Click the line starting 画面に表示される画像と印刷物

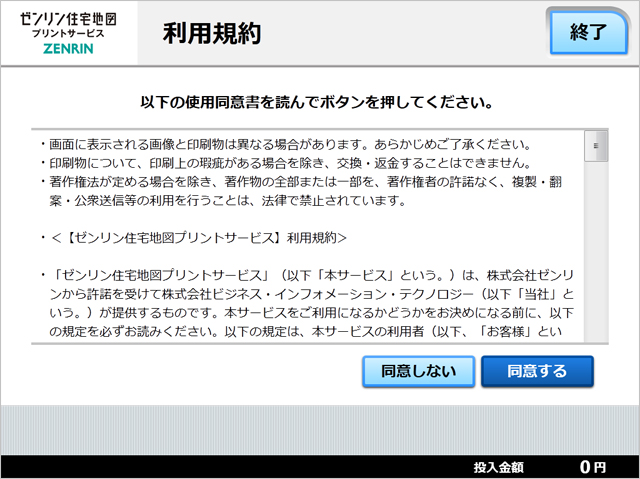click(286, 144)
